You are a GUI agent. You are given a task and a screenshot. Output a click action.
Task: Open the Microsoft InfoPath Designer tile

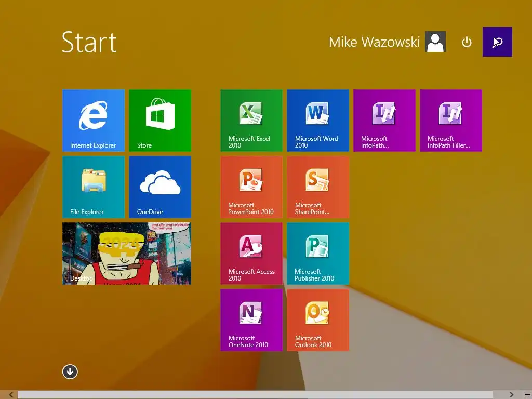coord(384,121)
